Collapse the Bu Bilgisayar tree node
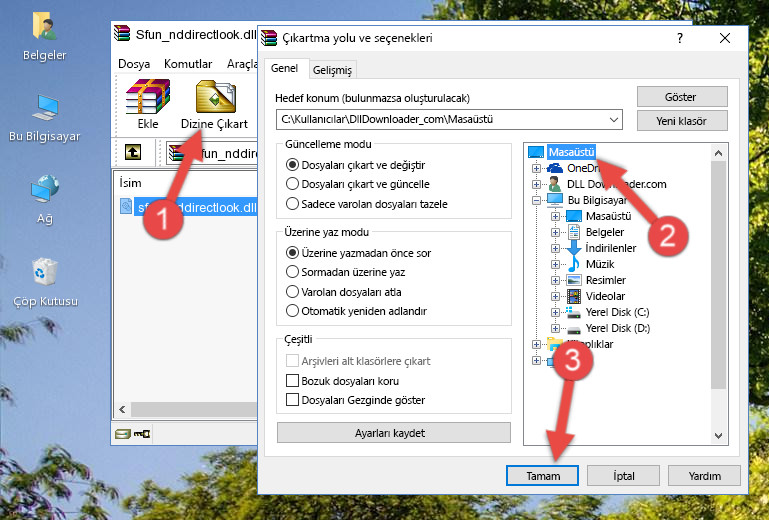The image size is (769, 520). click(x=536, y=200)
